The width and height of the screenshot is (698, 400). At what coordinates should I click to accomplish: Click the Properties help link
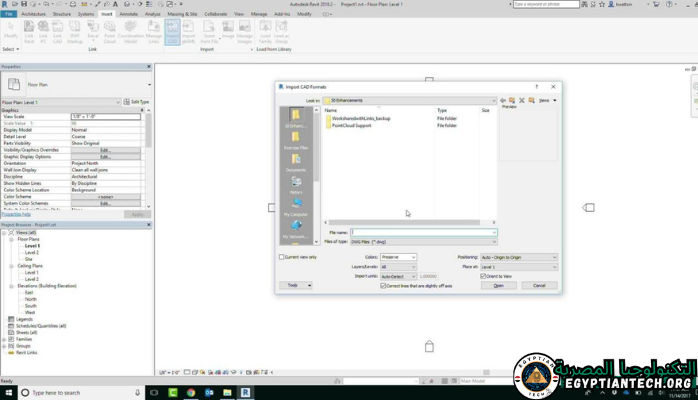pos(16,214)
